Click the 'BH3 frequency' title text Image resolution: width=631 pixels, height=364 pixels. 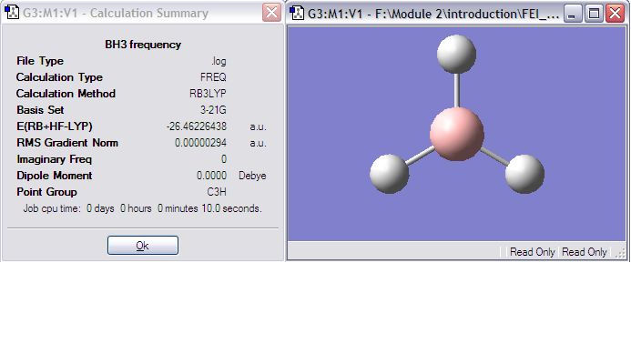click(143, 45)
